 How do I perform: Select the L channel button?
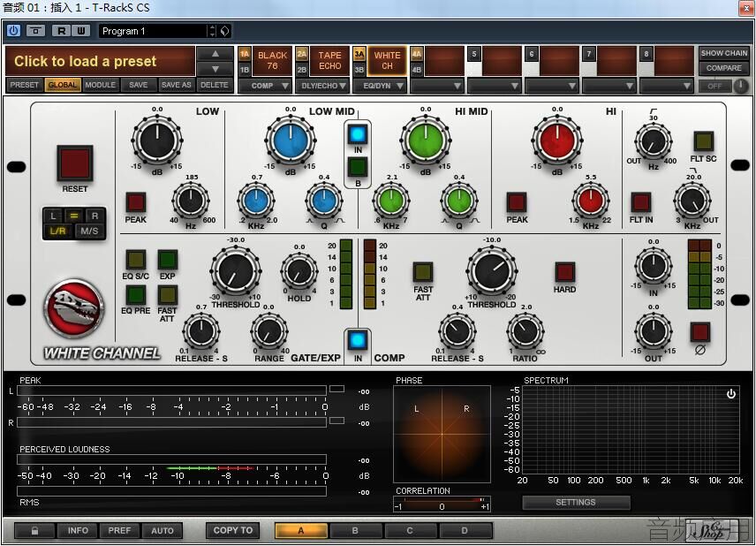coord(53,216)
